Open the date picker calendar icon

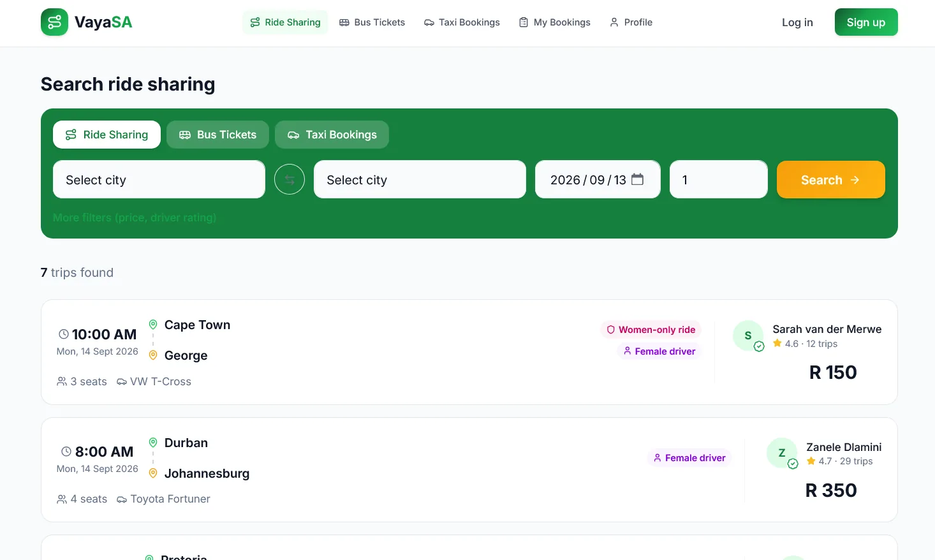[x=637, y=179]
